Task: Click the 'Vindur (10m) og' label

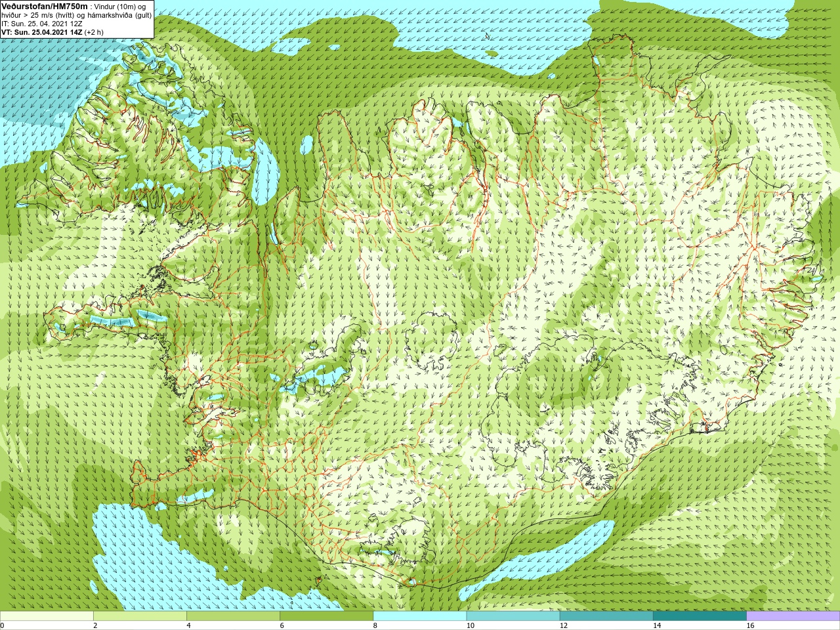Action: click(x=120, y=7)
